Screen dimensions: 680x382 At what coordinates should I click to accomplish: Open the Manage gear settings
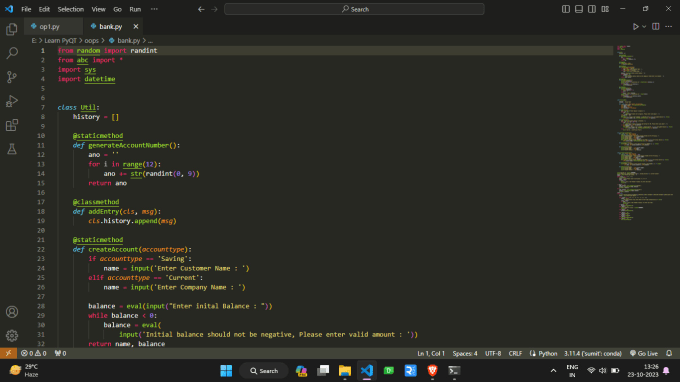12,336
